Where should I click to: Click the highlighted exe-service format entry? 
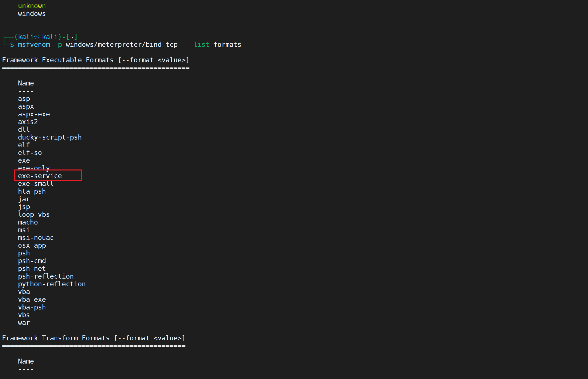coord(40,176)
